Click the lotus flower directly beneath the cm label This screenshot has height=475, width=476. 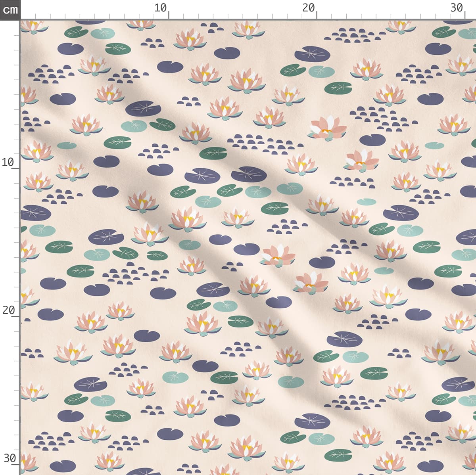[34, 27]
